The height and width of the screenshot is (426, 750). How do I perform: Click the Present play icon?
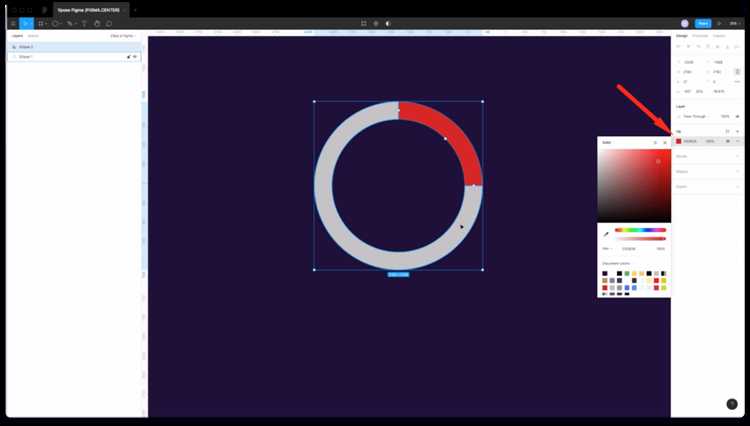coord(719,23)
